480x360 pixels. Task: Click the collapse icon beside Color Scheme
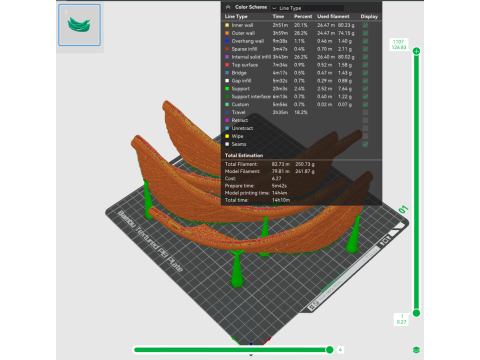click(x=228, y=7)
